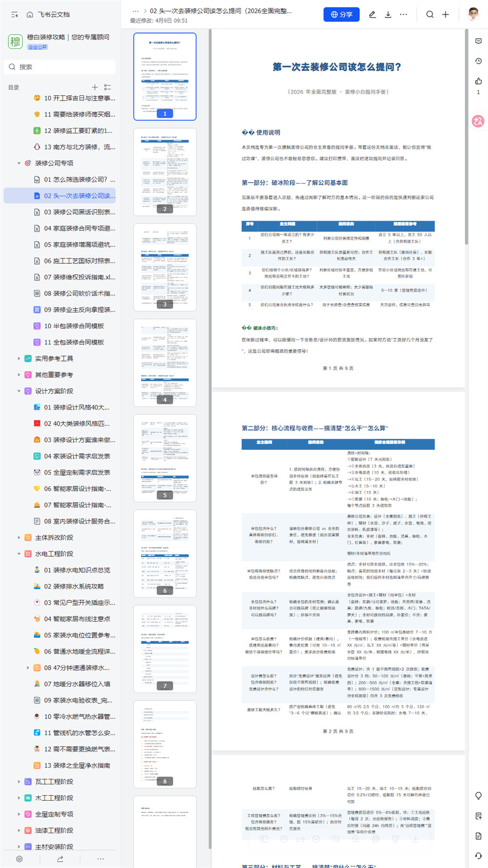The height and width of the screenshot is (868, 488).
Task: Open search via top-right magnifier icon
Action: point(430,15)
